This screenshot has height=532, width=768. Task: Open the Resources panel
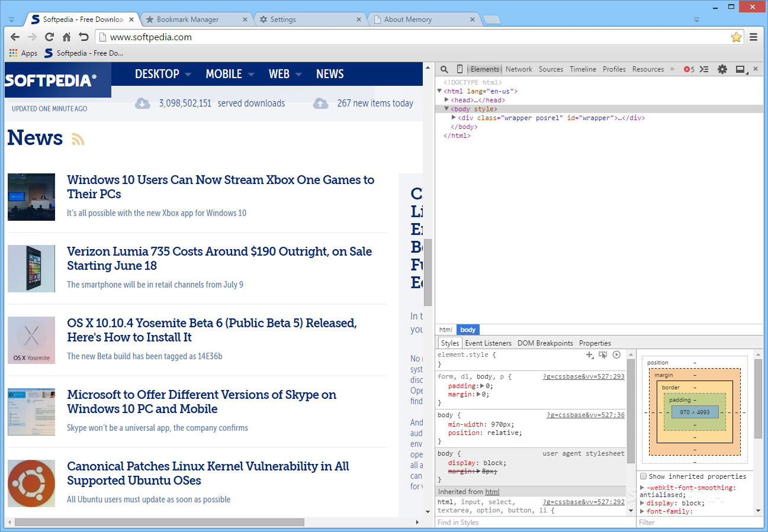click(x=648, y=69)
